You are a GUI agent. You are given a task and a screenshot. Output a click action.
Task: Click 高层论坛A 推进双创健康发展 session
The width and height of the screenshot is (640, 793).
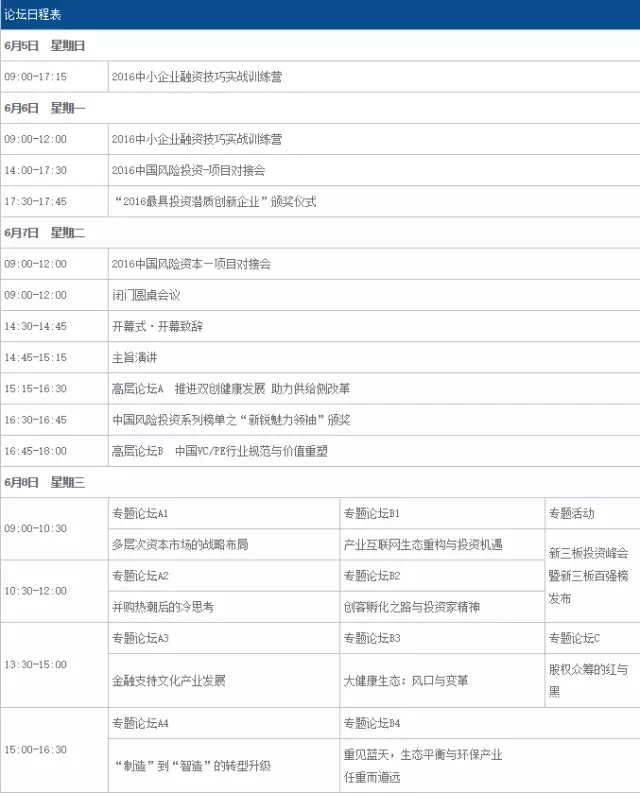(230, 388)
